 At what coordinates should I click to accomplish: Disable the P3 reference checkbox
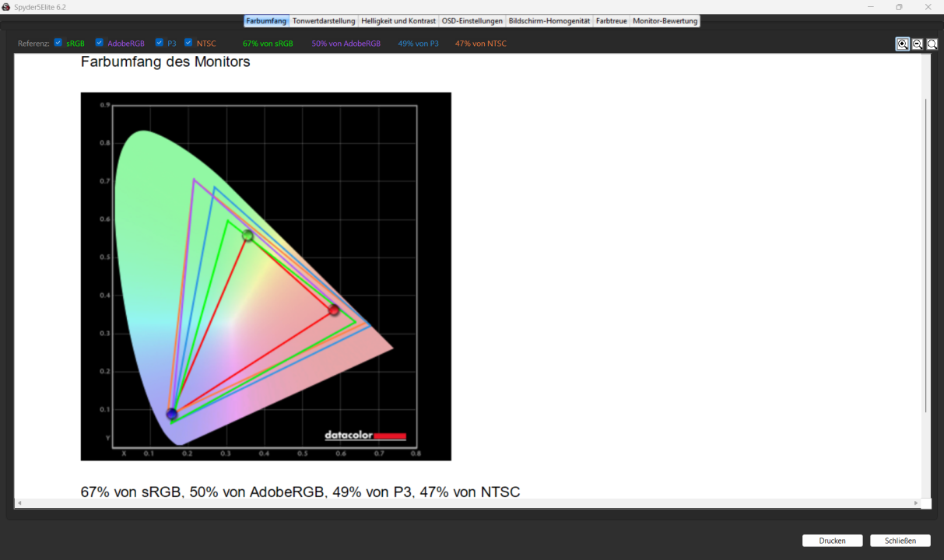[160, 43]
